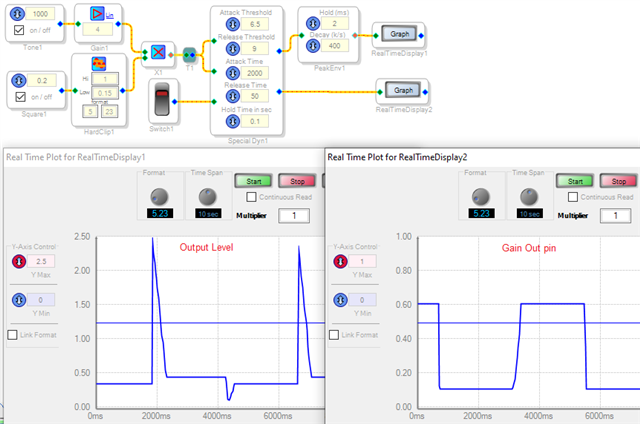Click the PeakEnv1 Hold (ms) stepper icon
This screenshot has width=640, height=424.
(313, 23)
